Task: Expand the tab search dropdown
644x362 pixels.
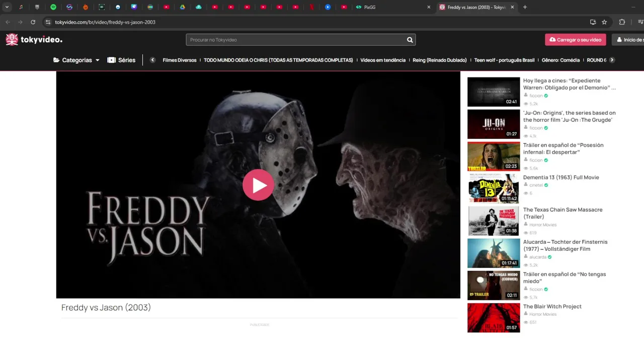Action: [x=7, y=7]
